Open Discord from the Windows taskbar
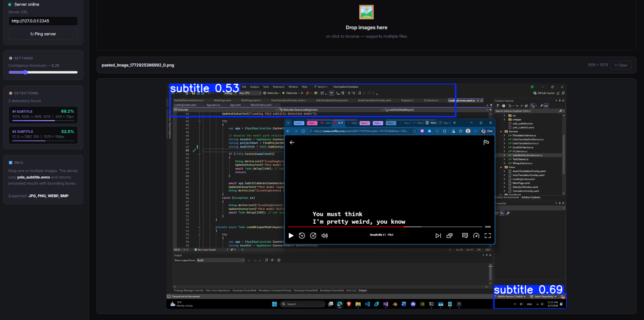 pyautogui.click(x=413, y=304)
